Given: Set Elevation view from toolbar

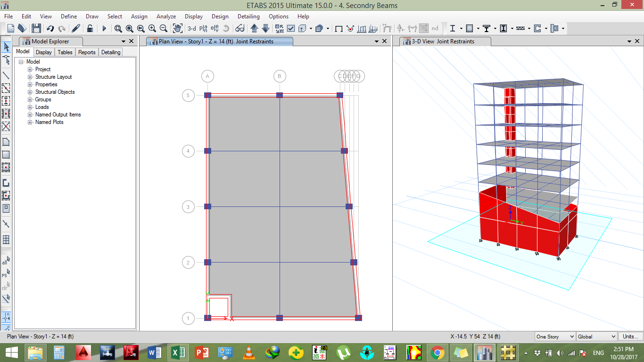Looking at the screenshot, I should coord(215,28).
